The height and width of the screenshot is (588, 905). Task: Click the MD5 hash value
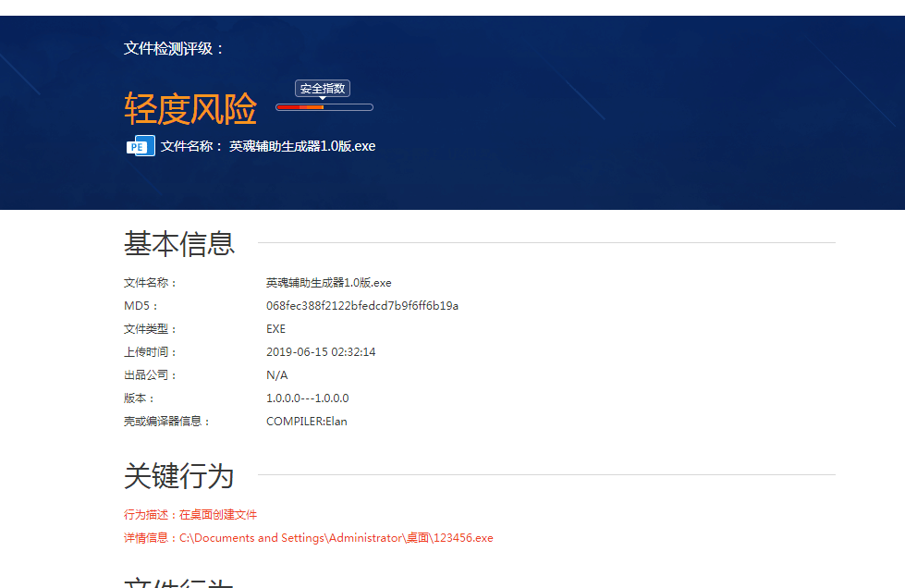361,306
